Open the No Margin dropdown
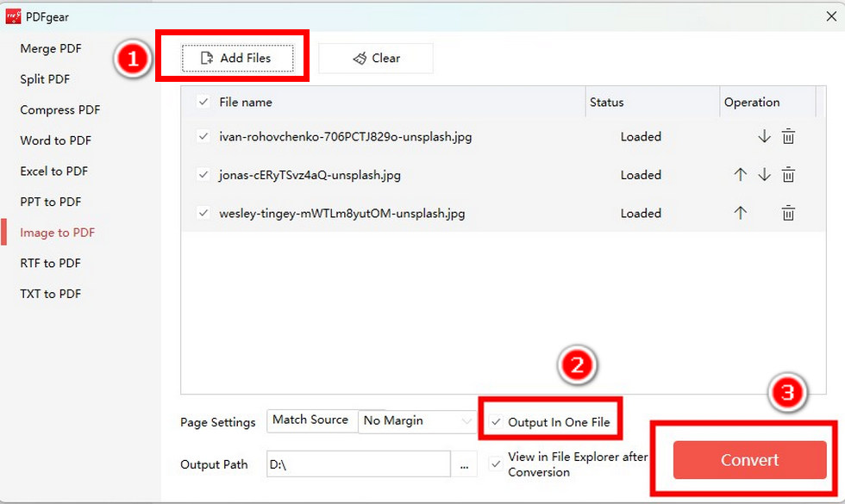This screenshot has height=504, width=845. click(x=416, y=420)
